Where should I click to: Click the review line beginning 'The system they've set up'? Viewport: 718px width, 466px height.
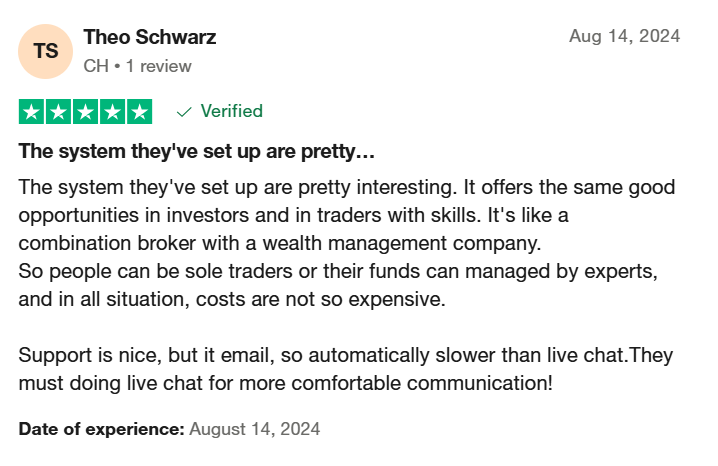click(347, 187)
